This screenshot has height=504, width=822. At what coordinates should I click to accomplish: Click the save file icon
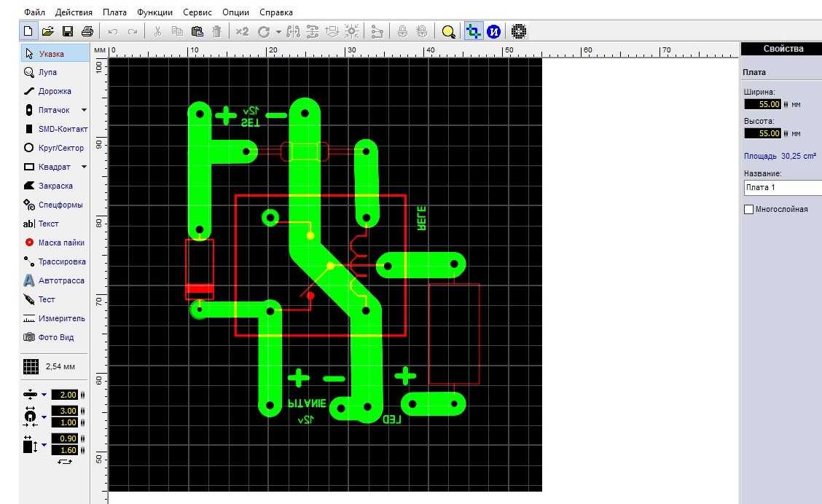[68, 31]
